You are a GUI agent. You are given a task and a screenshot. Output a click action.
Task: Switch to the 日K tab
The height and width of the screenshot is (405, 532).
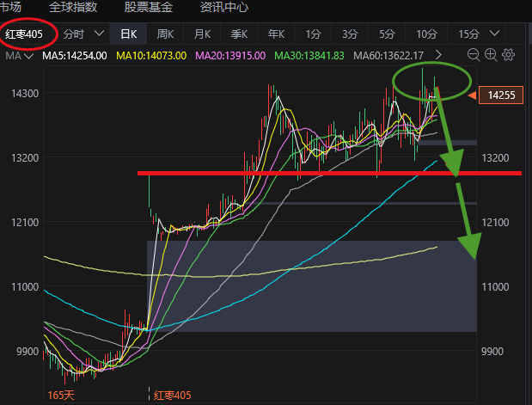tap(128, 34)
